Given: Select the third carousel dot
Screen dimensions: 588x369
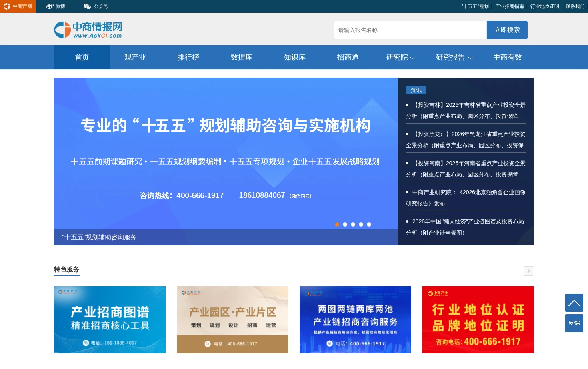Looking at the screenshot, I should click(x=353, y=224).
